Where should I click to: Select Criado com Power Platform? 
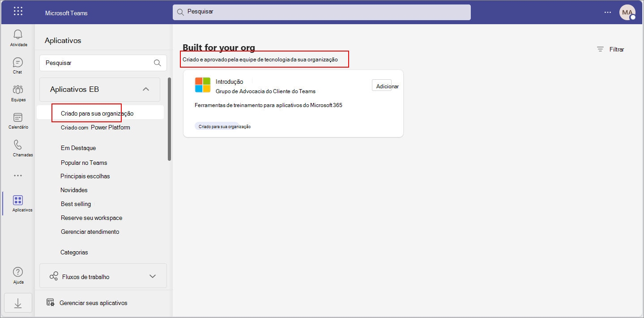click(x=95, y=127)
